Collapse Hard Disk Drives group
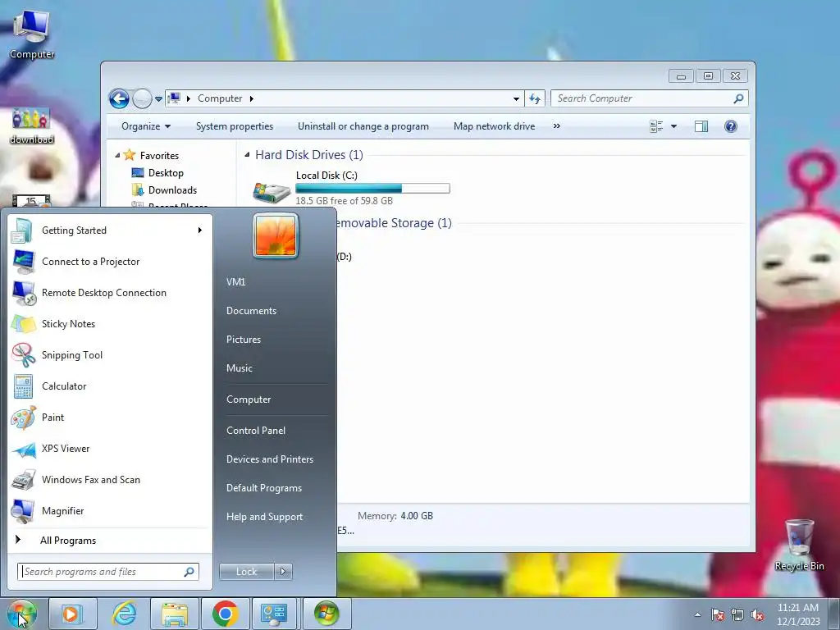 [x=247, y=155]
